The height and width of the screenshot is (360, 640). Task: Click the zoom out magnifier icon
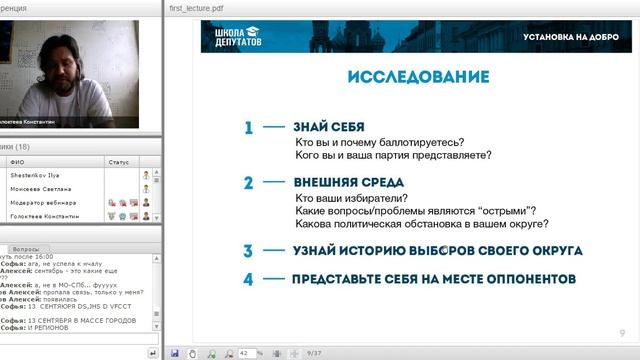click(229, 353)
